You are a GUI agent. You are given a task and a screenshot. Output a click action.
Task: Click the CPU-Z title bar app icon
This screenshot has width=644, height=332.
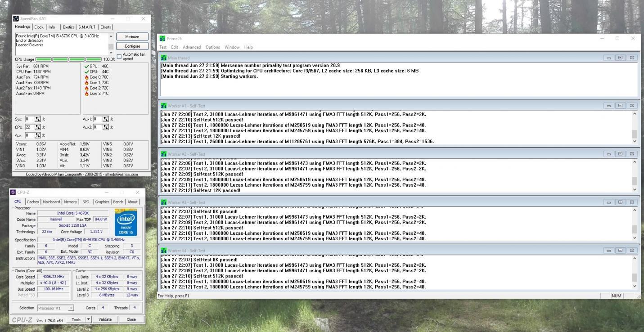(13, 192)
